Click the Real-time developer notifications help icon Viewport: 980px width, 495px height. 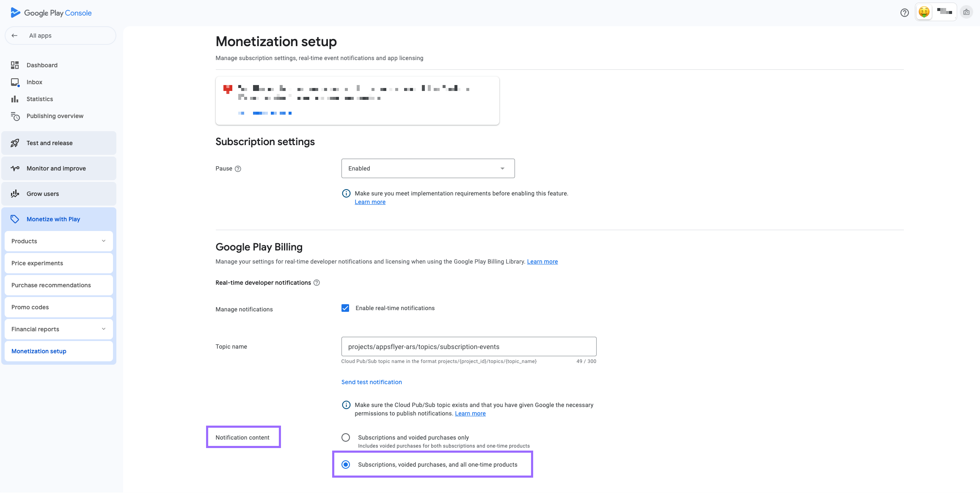317,283
